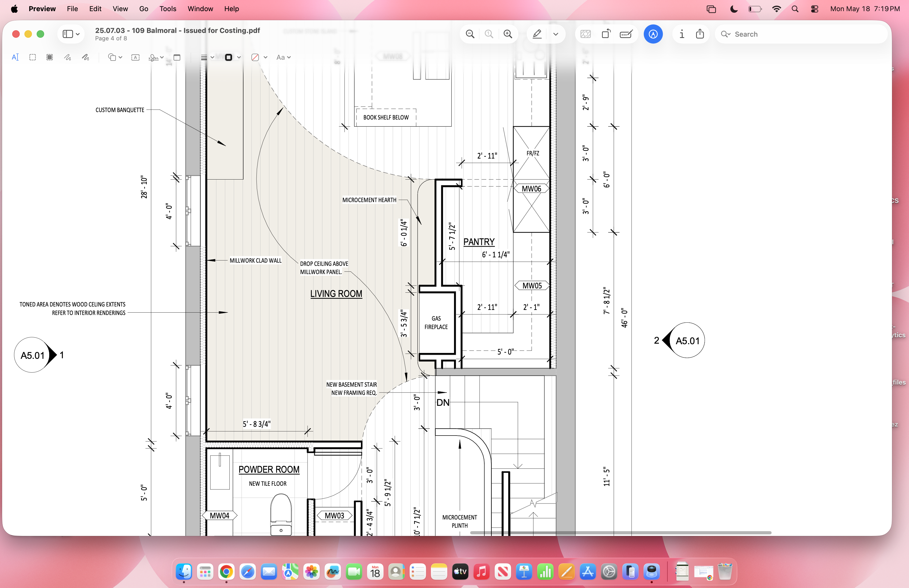The width and height of the screenshot is (909, 588).
Task: Open Photos from the Dock
Action: pyautogui.click(x=311, y=572)
